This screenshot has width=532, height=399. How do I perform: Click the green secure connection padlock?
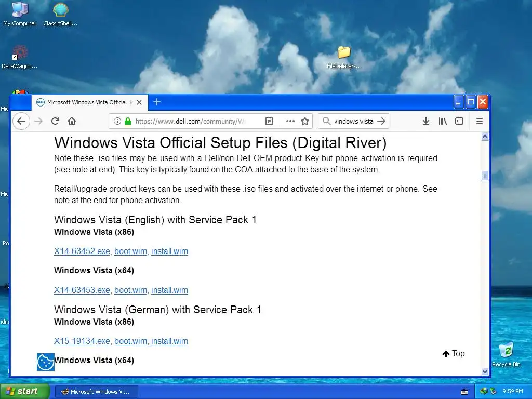point(128,121)
